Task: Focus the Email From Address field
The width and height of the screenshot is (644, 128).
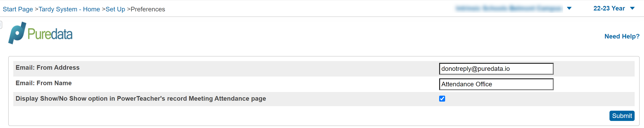Action: click(x=496, y=69)
